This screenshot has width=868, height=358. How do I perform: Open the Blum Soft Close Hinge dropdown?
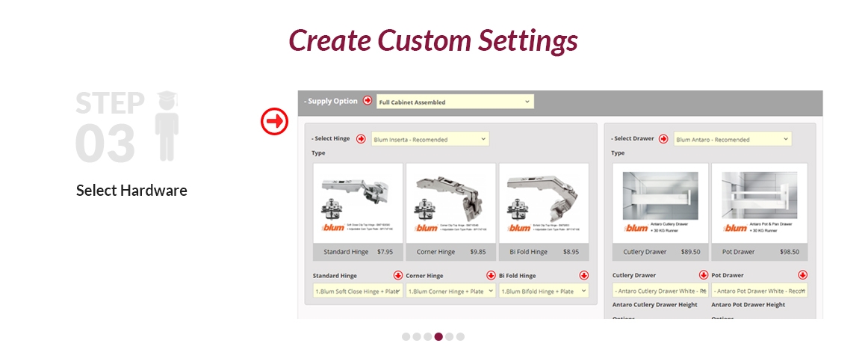click(x=357, y=291)
